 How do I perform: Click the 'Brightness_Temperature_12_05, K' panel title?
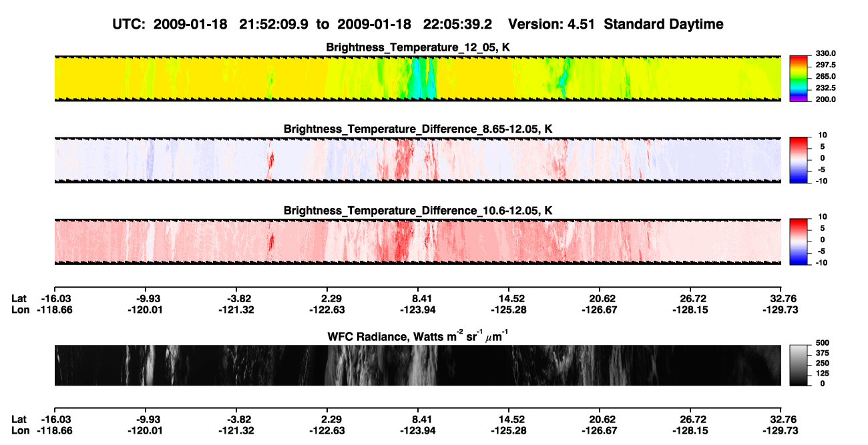coord(418,47)
